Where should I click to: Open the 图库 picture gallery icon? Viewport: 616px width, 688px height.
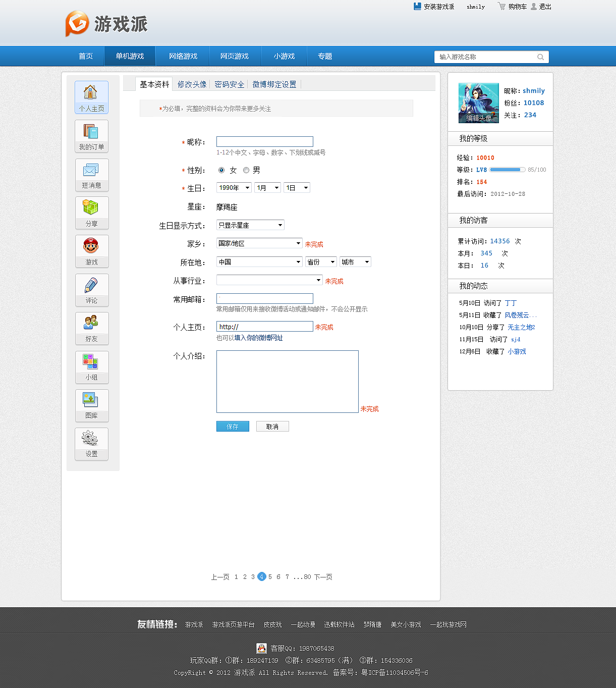coord(91,405)
